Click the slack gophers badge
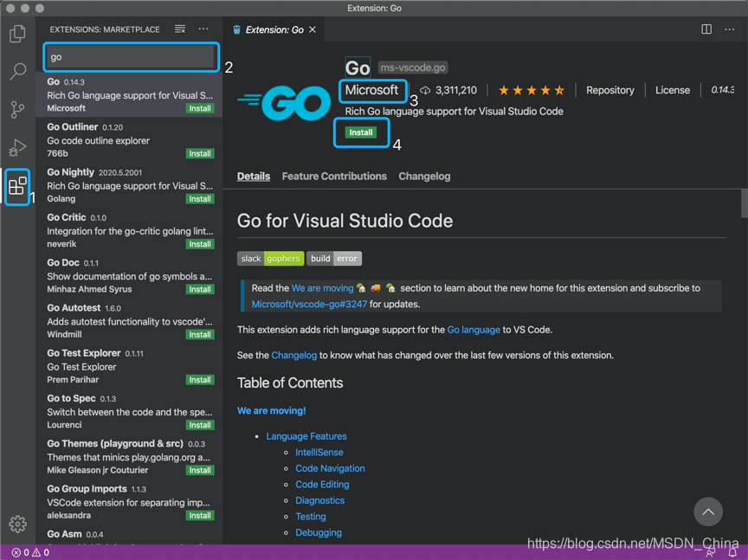 pyautogui.click(x=270, y=259)
